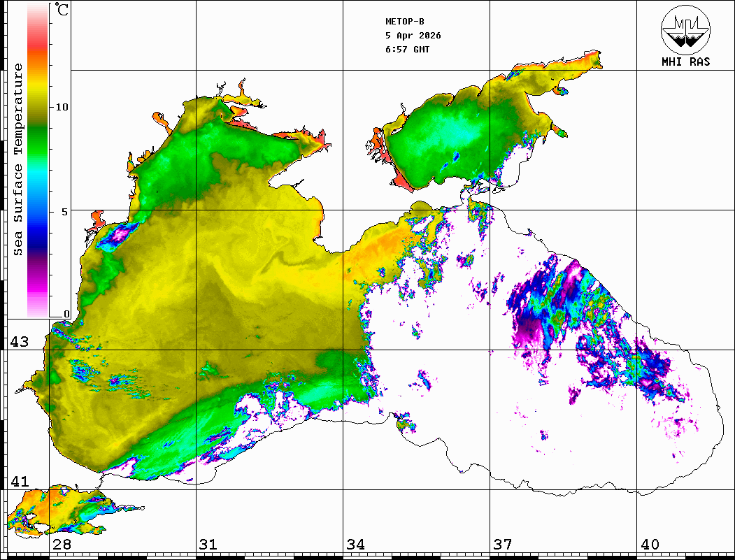Image resolution: width=735 pixels, height=560 pixels.
Task: Click the 0 tick on temperature scale
Action: [66, 314]
